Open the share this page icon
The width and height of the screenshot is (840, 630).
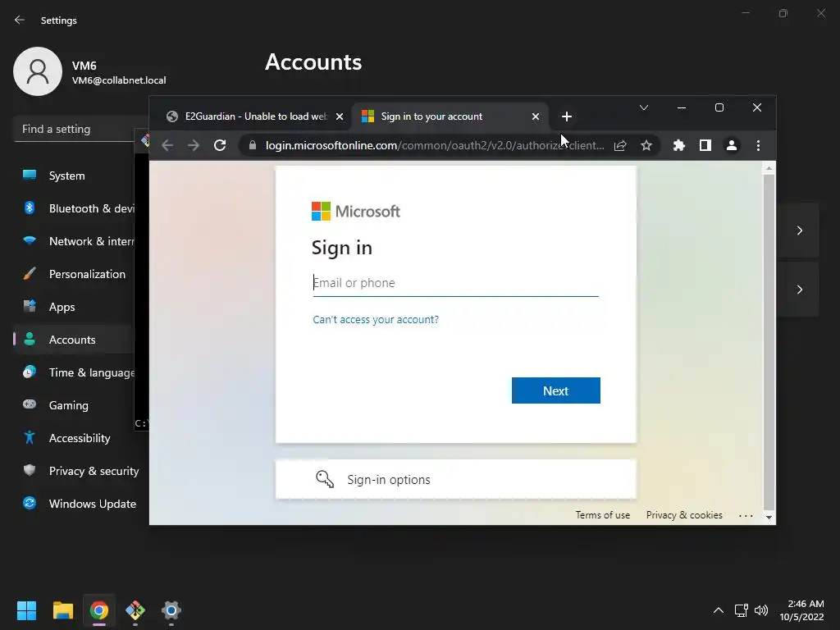[620, 145]
